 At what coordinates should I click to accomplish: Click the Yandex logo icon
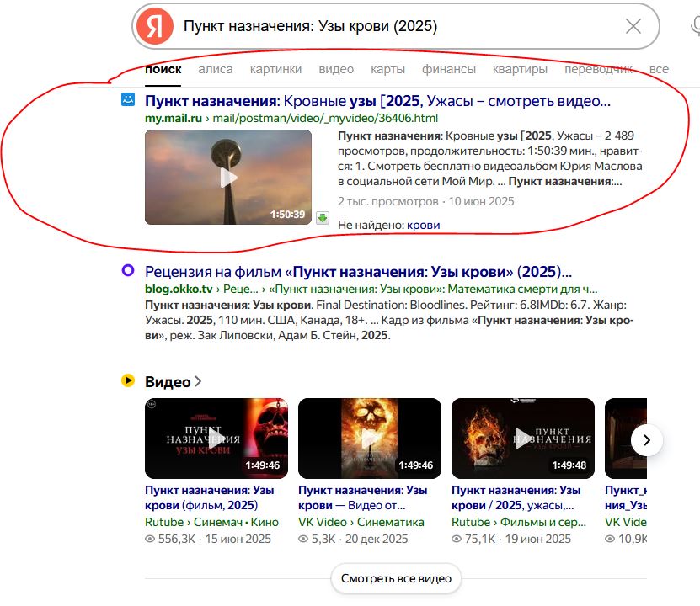154,26
